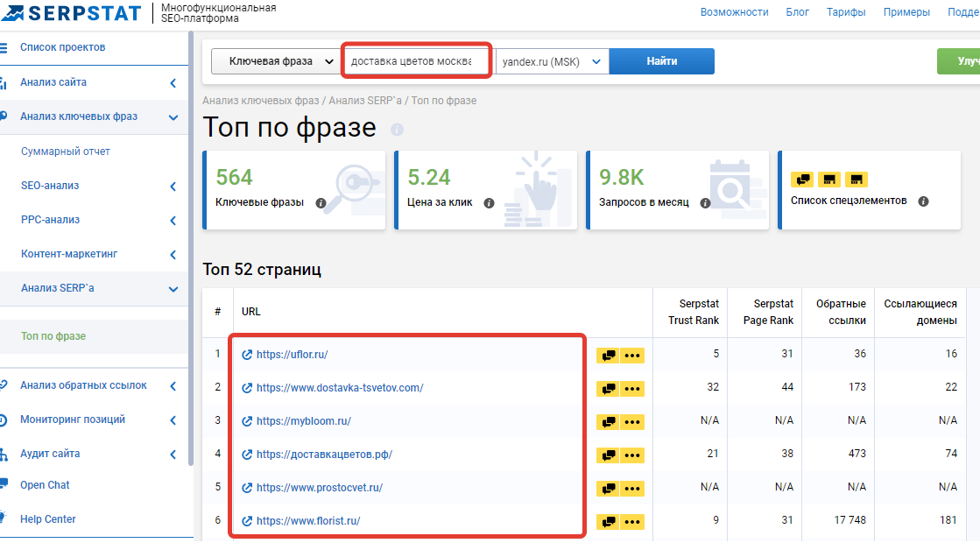980x543 pixels.
Task: Click the yellow chat icon in florist.ru row
Action: [x=608, y=522]
